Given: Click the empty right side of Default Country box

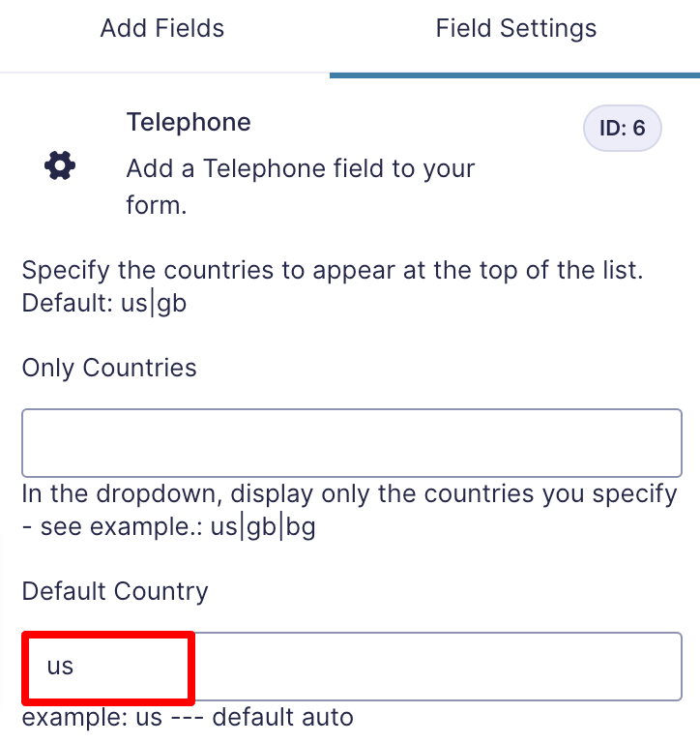Looking at the screenshot, I should point(438,667).
